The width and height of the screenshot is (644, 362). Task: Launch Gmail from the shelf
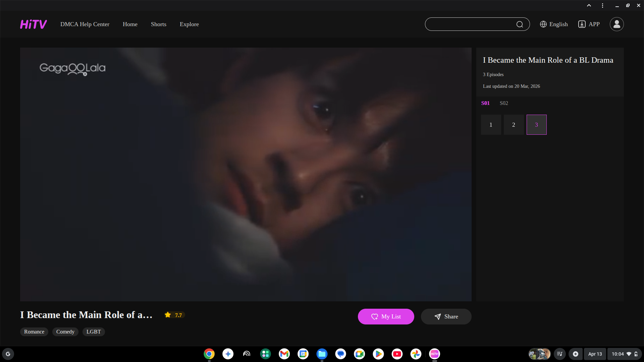tap(284, 354)
